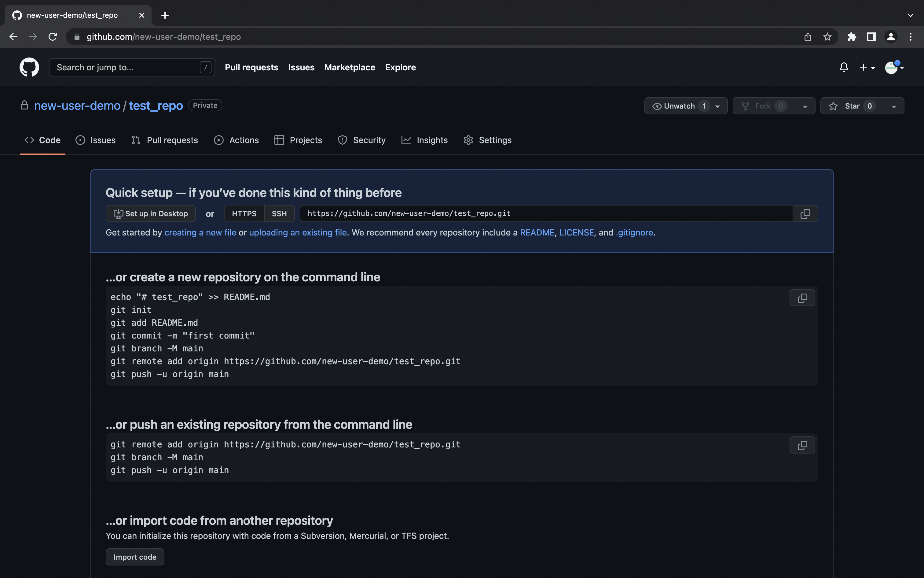The image size is (924, 578).
Task: Close the test_repo browser tab
Action: click(x=142, y=15)
